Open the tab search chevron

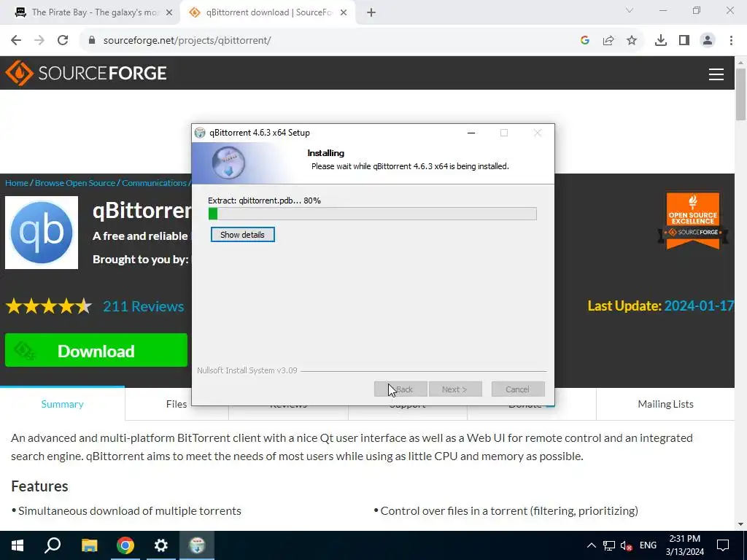630,10
